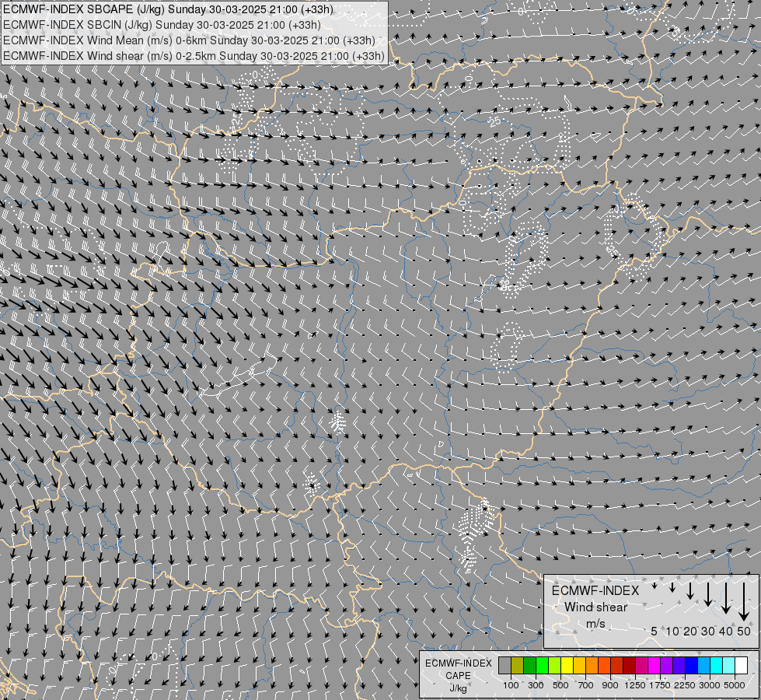This screenshot has width=761, height=700.
Task: Click the longest wind shear legend arrow above 50
Action: coord(744,602)
